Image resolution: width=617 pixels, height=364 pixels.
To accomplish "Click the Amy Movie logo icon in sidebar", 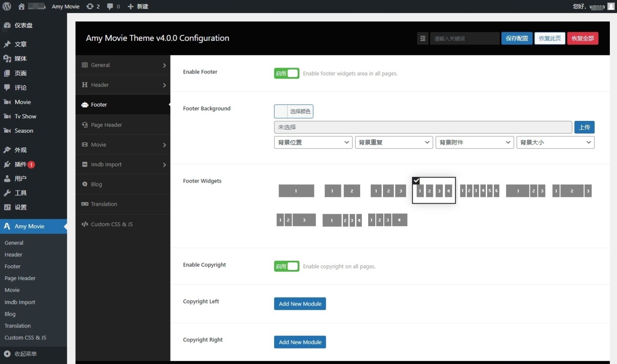I will [x=7, y=226].
